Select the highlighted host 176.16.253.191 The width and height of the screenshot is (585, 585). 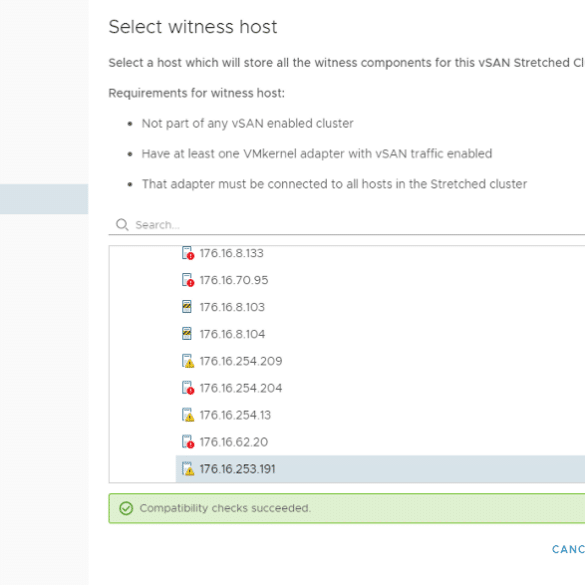[x=380, y=469]
